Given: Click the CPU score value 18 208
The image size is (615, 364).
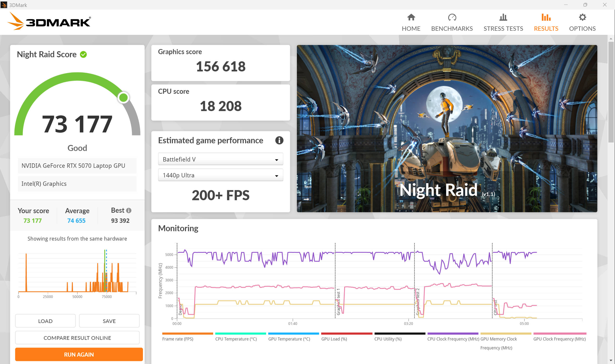Looking at the screenshot, I should coord(221,106).
